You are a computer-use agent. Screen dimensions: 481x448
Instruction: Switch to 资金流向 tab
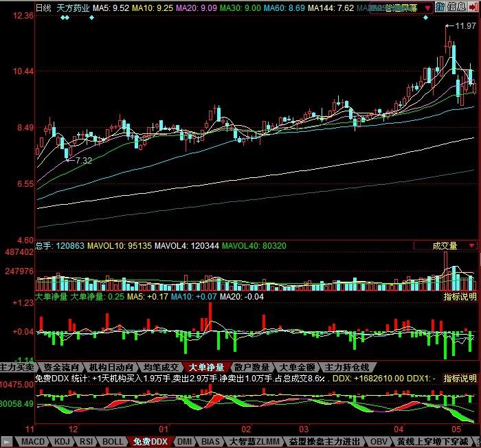(x=60, y=367)
